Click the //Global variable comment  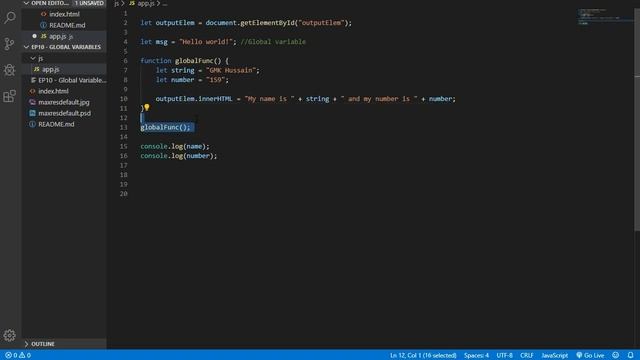[x=273, y=42]
